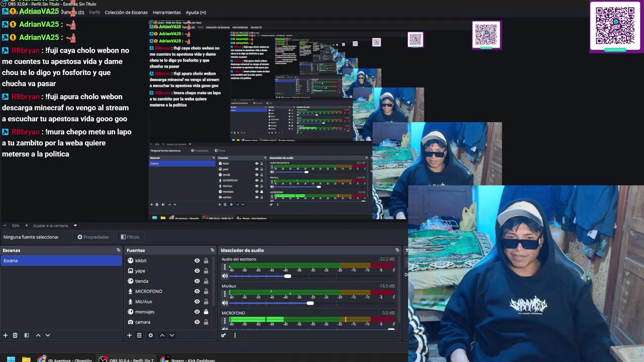
Task: Move source down in Fuentes toolbar
Action: point(172,335)
